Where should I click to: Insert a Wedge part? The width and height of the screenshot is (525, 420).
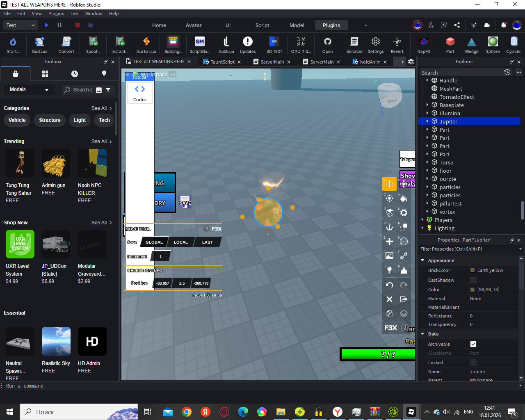(x=472, y=45)
